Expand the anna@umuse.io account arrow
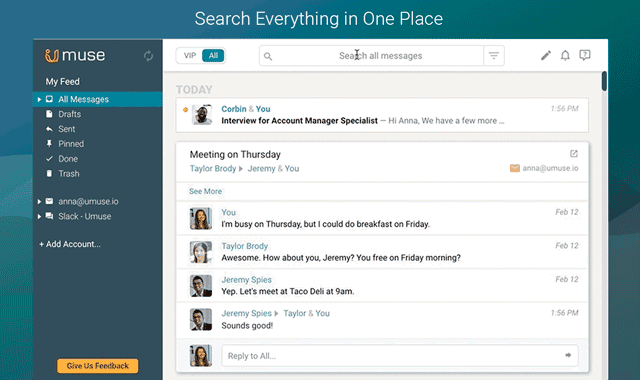This screenshot has width=640, height=380. point(39,201)
